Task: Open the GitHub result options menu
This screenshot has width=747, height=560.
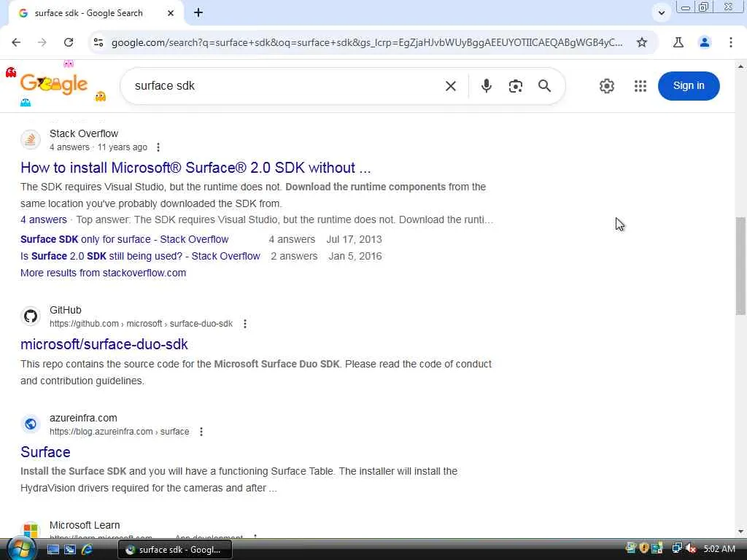Action: point(245,324)
